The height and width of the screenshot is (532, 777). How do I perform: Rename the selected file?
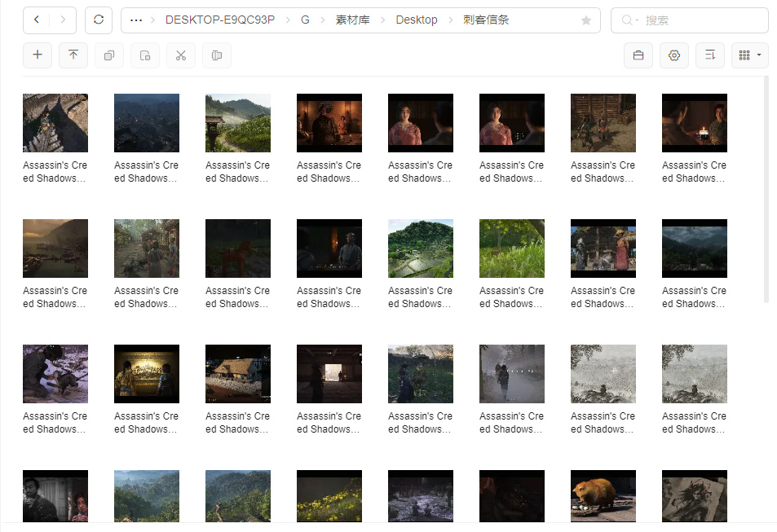pyautogui.click(x=217, y=55)
